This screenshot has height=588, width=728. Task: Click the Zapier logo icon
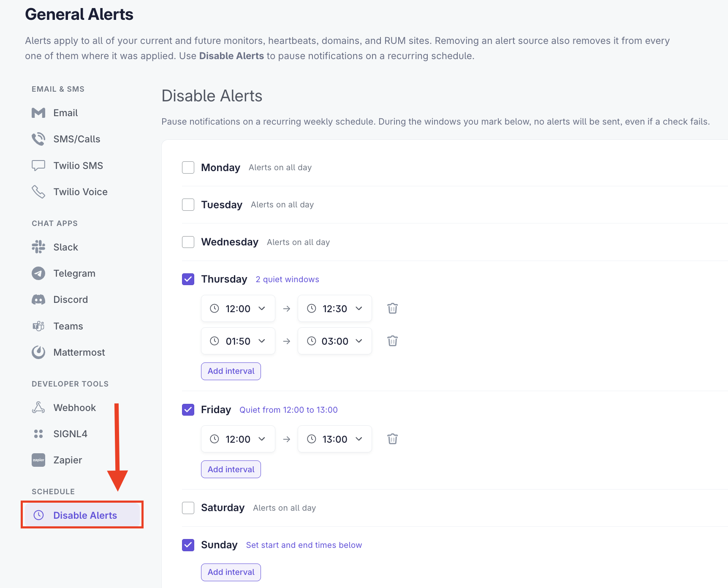point(38,460)
